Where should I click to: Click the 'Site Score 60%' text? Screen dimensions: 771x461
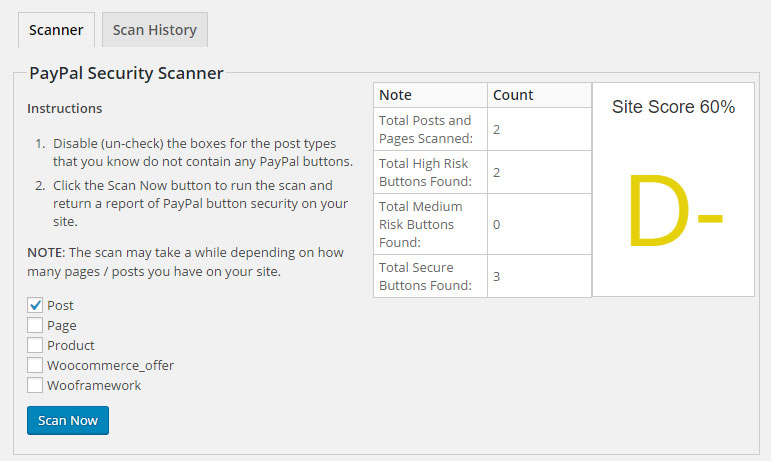(673, 107)
